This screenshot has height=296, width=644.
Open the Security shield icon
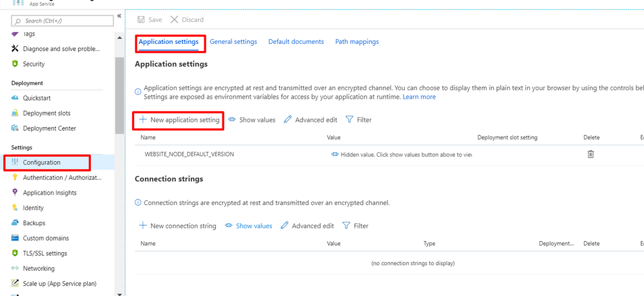pos(15,64)
